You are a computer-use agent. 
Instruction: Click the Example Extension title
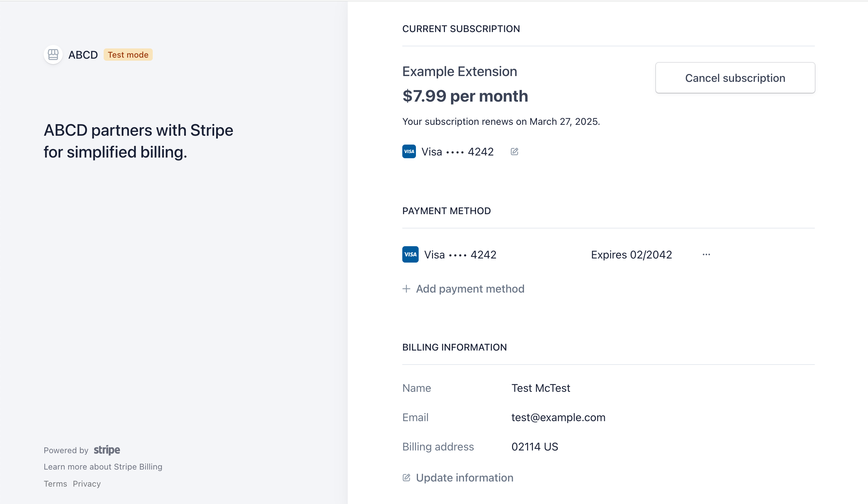coord(460,71)
